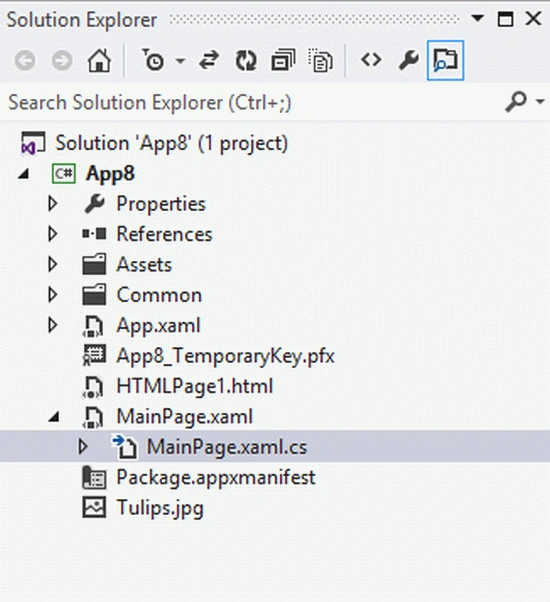Click the Forward navigation arrow
Screen dimensions: 550x602
[x=62, y=61]
